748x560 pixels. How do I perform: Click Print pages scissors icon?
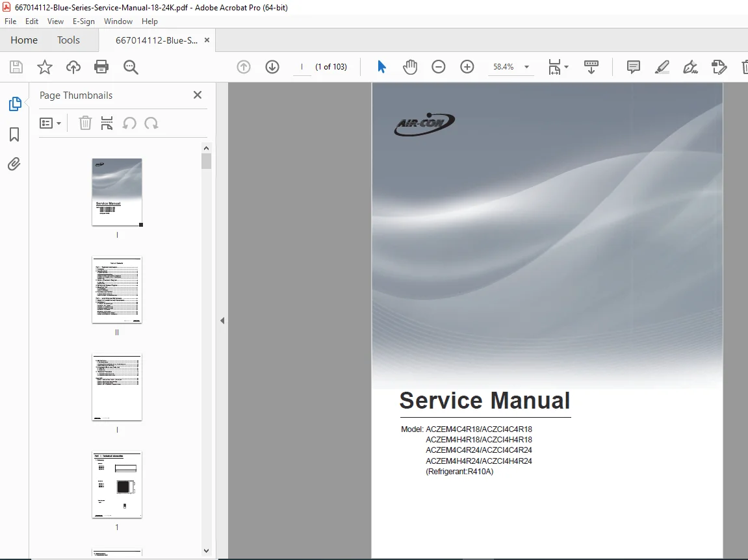tap(107, 123)
